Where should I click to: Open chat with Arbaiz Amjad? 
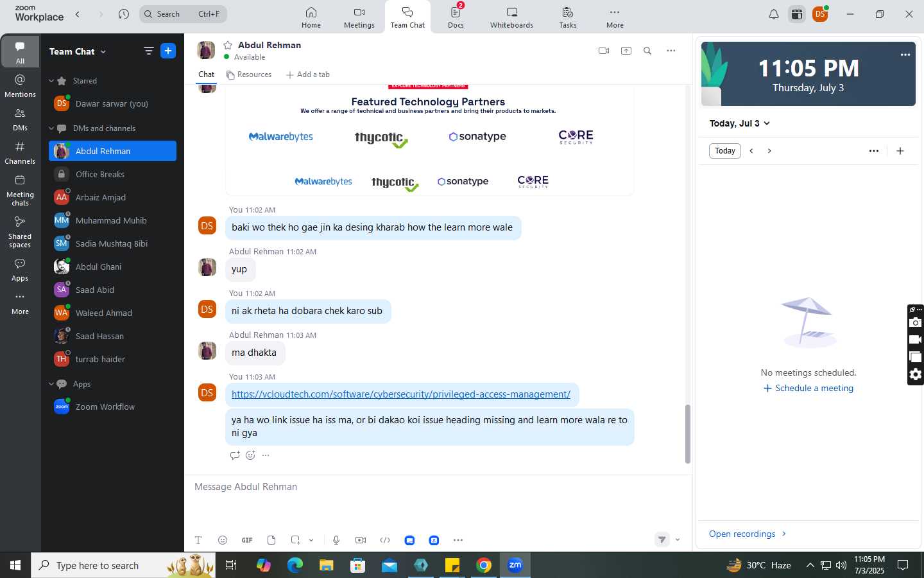(x=112, y=197)
